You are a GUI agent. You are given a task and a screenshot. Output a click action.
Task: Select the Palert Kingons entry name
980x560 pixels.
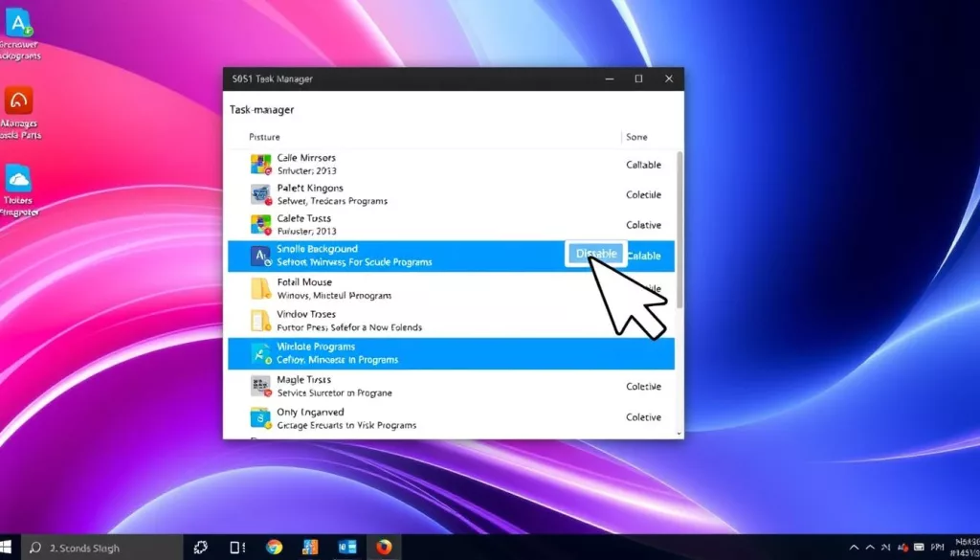[x=310, y=189]
